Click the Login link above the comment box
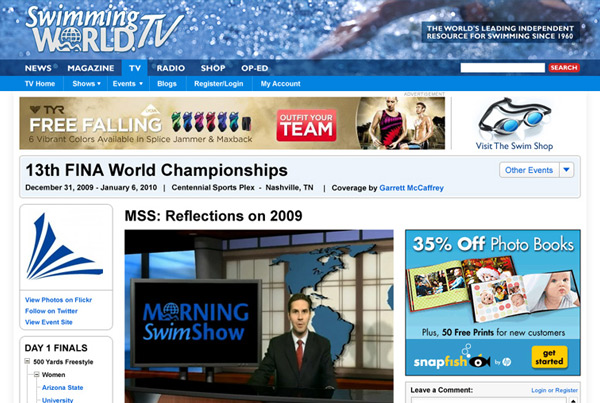 point(538,390)
